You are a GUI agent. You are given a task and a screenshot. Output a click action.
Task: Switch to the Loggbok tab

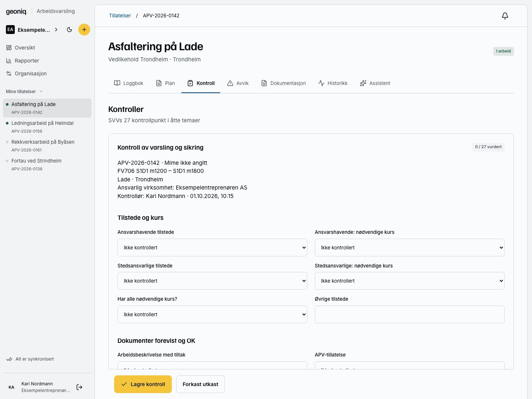coord(128,83)
